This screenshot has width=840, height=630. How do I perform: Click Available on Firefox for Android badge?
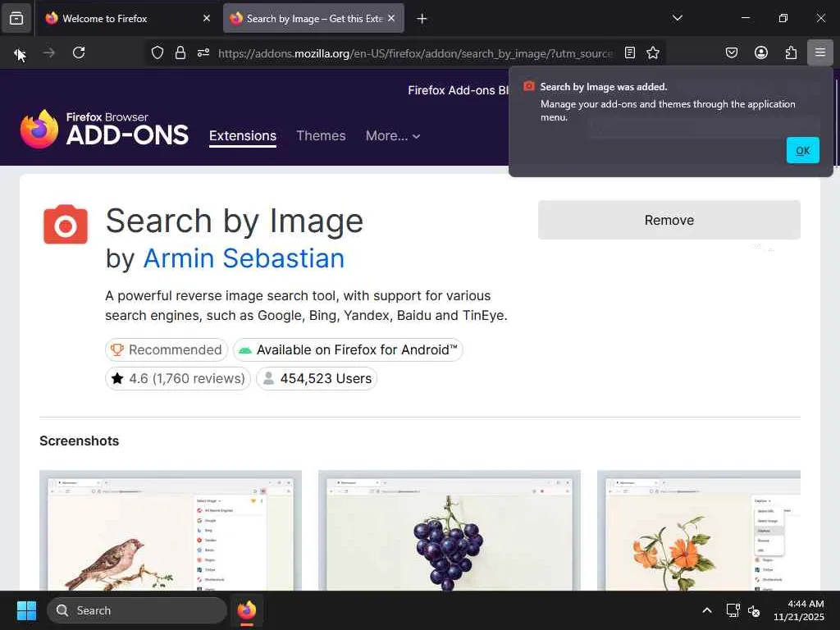348,349
